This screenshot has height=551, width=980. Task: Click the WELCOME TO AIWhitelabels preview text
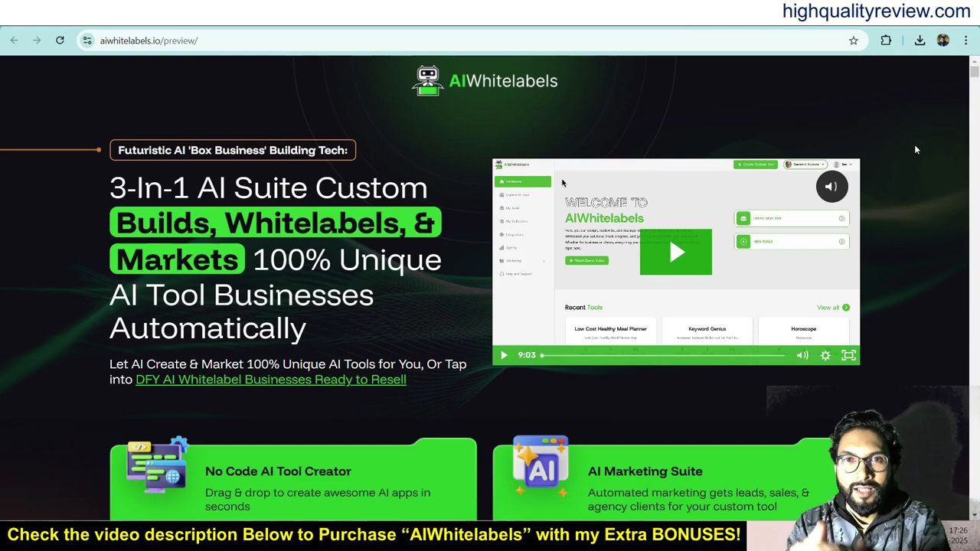point(606,210)
